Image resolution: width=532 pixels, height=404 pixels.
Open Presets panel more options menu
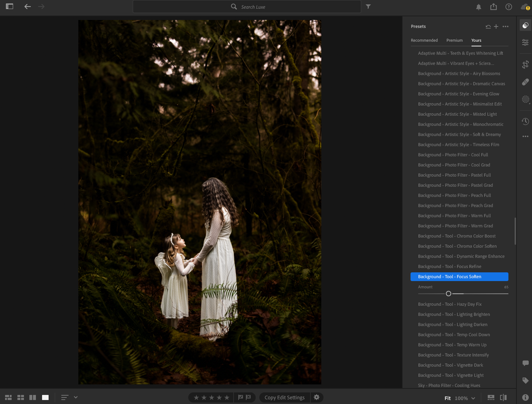click(506, 26)
